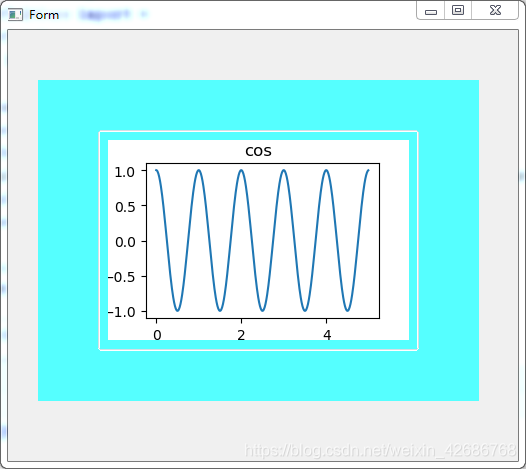
Task: Click the y-axis label 0.5
Action: (x=125, y=207)
